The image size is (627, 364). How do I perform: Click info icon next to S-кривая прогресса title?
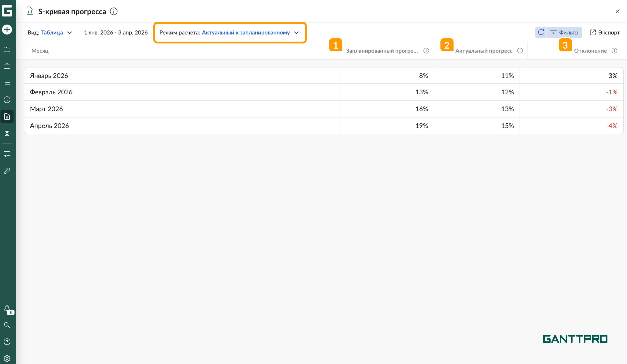[x=114, y=11]
